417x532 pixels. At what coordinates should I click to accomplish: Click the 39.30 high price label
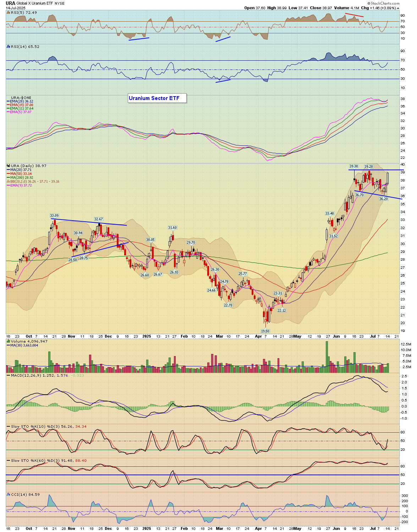pos(354,166)
